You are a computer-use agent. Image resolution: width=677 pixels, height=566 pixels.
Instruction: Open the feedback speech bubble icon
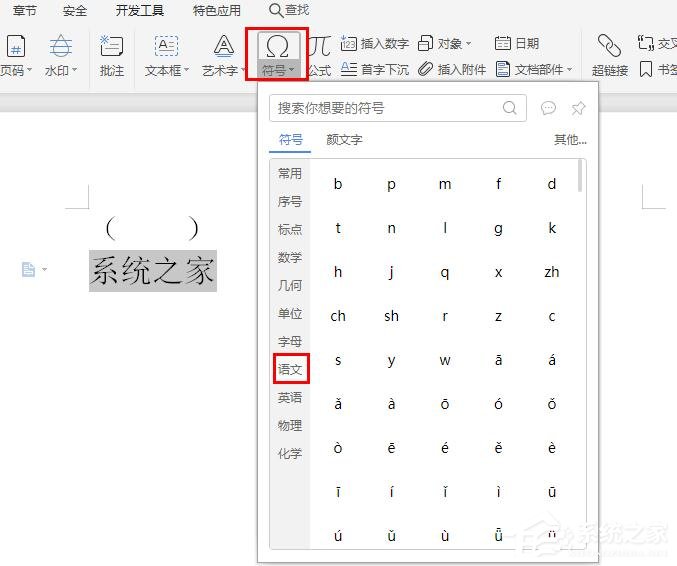[548, 108]
